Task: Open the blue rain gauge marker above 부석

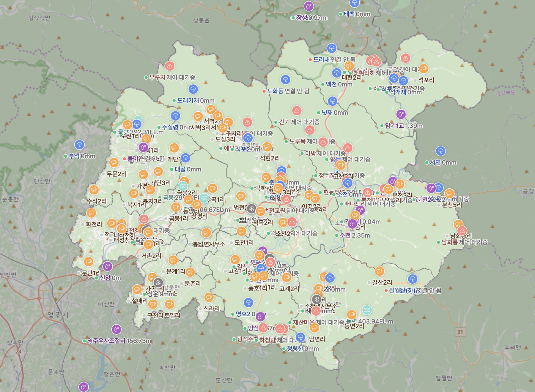Action: tap(79, 145)
